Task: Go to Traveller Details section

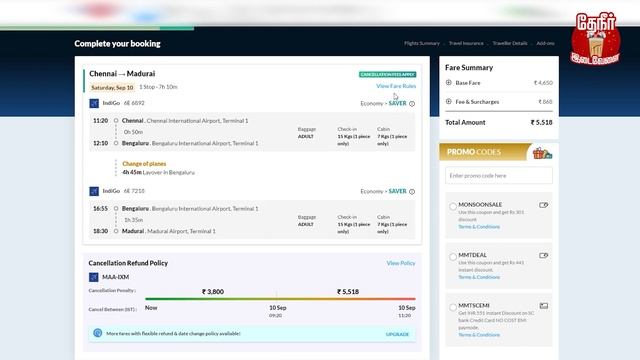Action: click(x=509, y=43)
